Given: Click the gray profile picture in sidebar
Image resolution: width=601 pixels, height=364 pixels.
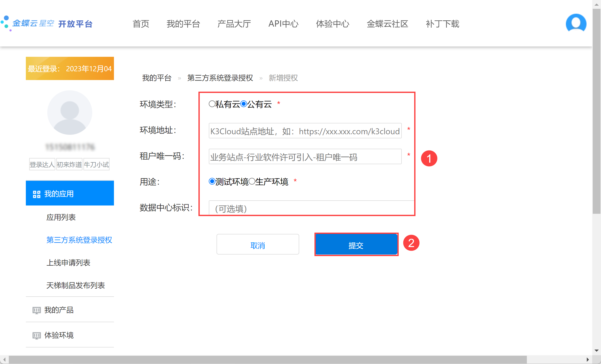Looking at the screenshot, I should (70, 113).
